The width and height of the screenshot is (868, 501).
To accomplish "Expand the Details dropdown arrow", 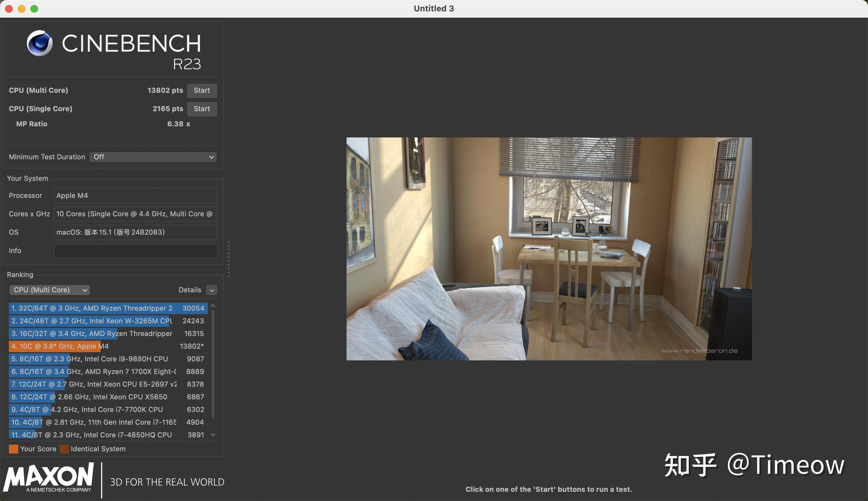I will click(212, 290).
